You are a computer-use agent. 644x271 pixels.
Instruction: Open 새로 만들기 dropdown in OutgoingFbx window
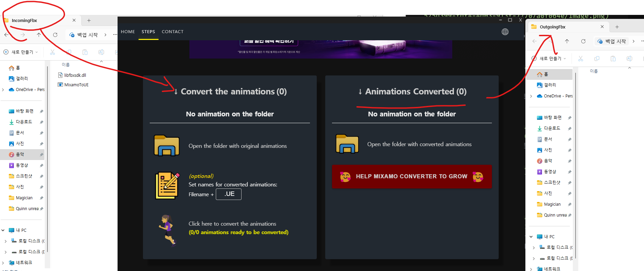(548, 59)
